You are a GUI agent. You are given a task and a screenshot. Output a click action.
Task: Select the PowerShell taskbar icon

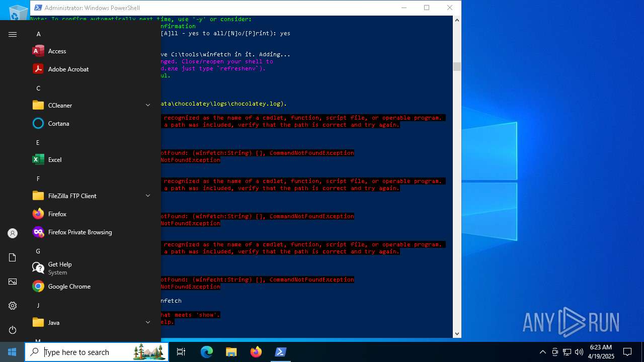(281, 352)
